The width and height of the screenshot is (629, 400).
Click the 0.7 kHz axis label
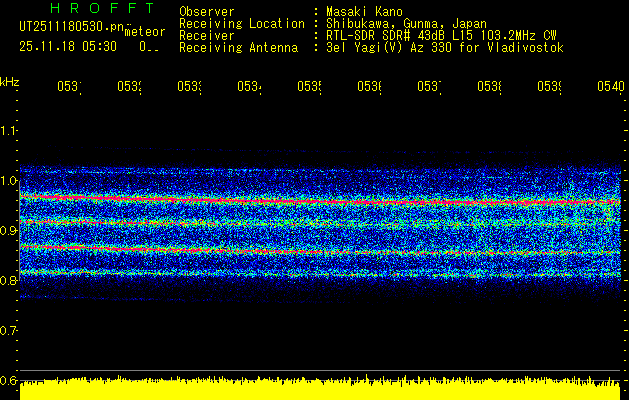click(8, 331)
